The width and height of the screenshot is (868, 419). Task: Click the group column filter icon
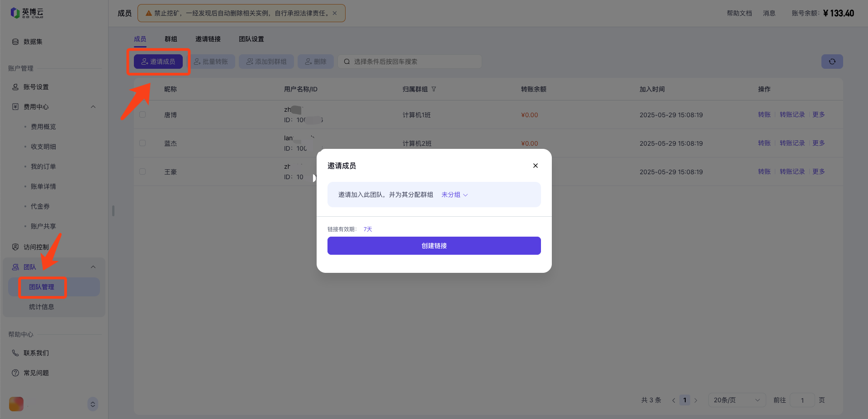tap(434, 89)
